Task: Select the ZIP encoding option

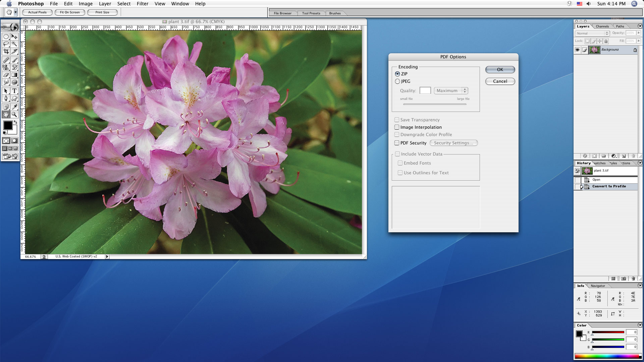Action: 397,74
